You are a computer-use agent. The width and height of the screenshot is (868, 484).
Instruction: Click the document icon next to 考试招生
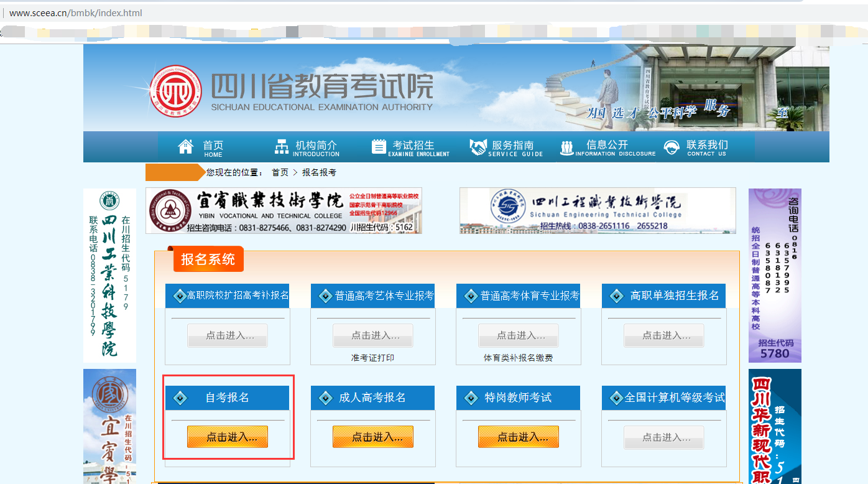(x=379, y=146)
